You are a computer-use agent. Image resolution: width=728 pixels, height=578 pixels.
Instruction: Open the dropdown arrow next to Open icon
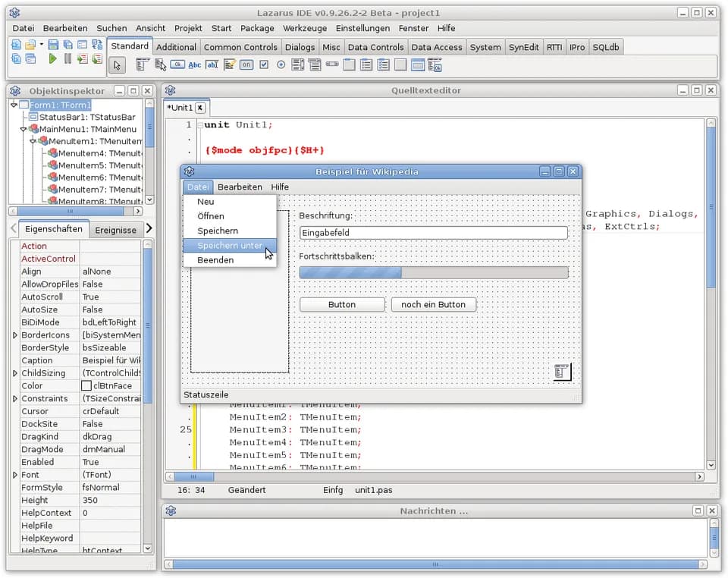[x=41, y=45]
